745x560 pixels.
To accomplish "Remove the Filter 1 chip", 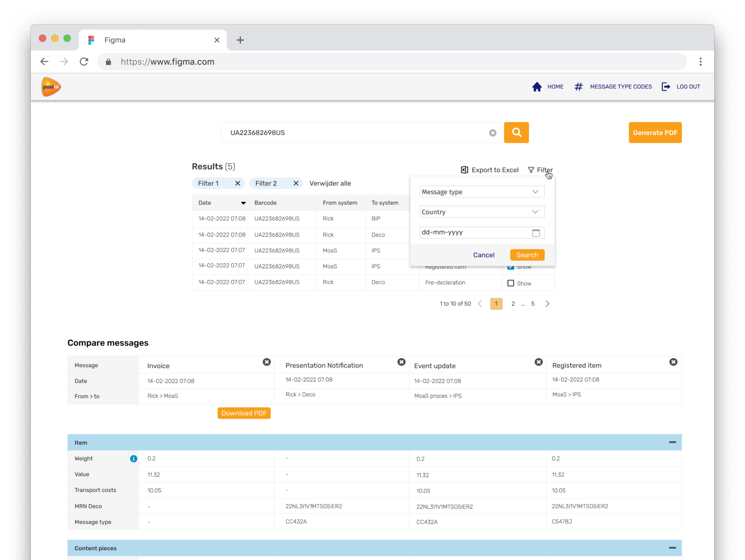I will [x=238, y=183].
